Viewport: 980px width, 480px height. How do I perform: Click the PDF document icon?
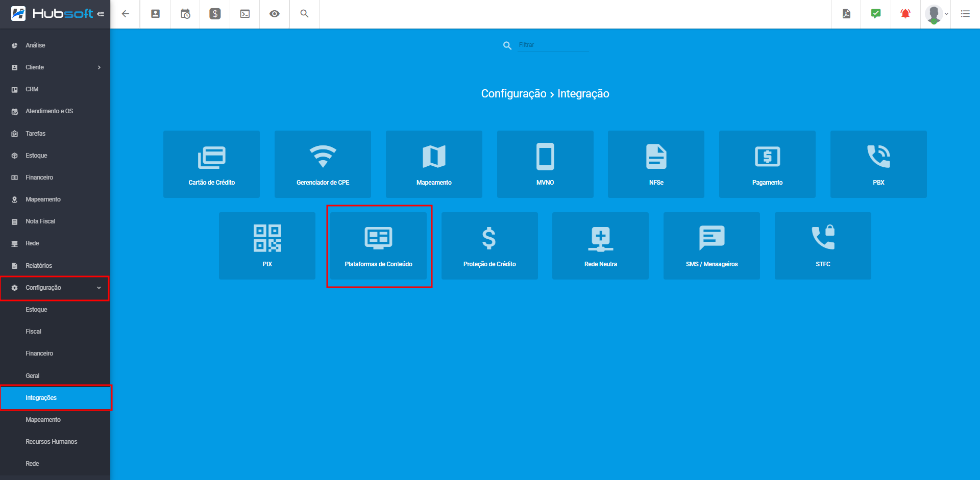point(846,14)
